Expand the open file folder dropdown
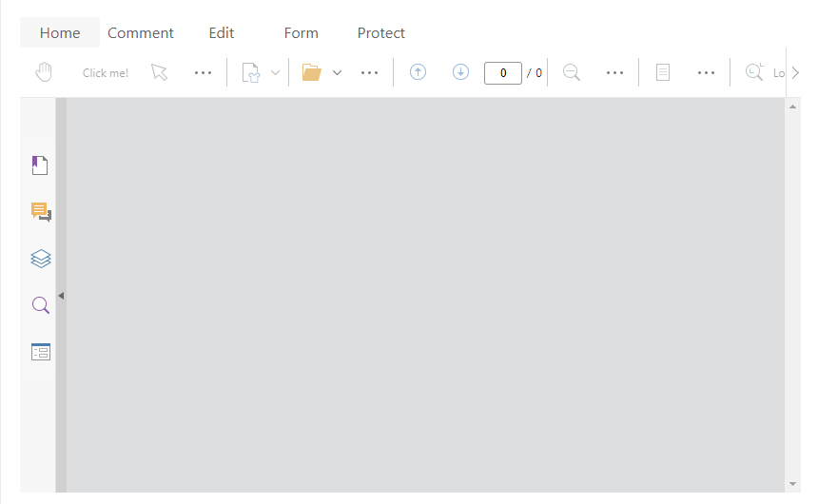818x504 pixels. [337, 72]
